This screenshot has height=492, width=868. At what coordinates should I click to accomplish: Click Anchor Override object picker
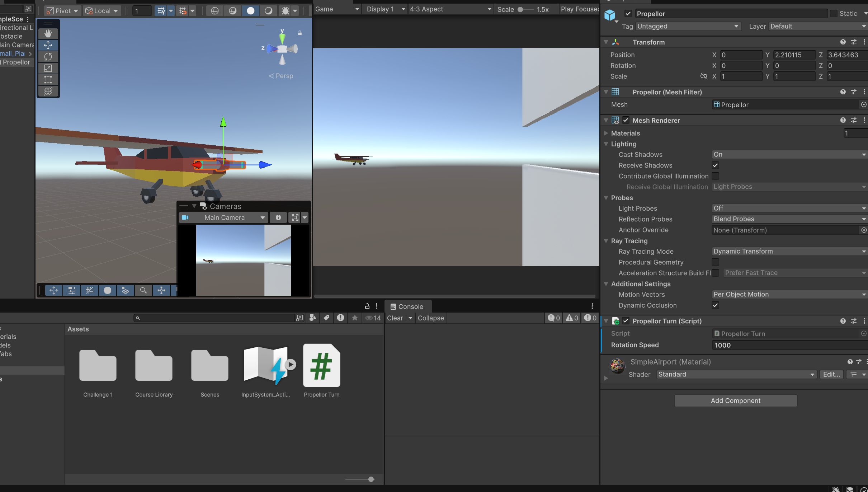(864, 230)
